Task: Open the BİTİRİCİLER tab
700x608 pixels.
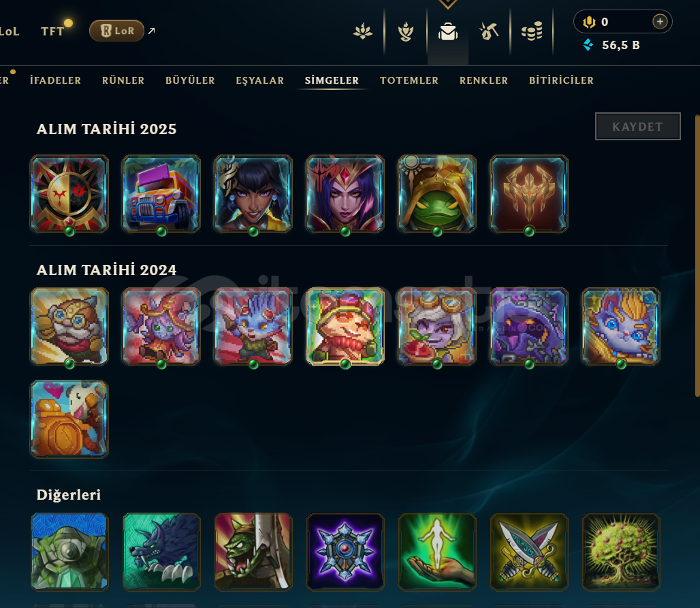Action: (561, 80)
